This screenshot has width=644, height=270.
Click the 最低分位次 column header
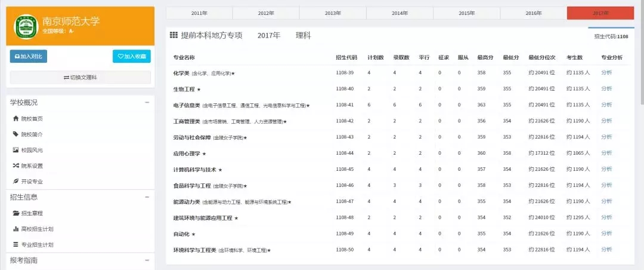point(542,57)
